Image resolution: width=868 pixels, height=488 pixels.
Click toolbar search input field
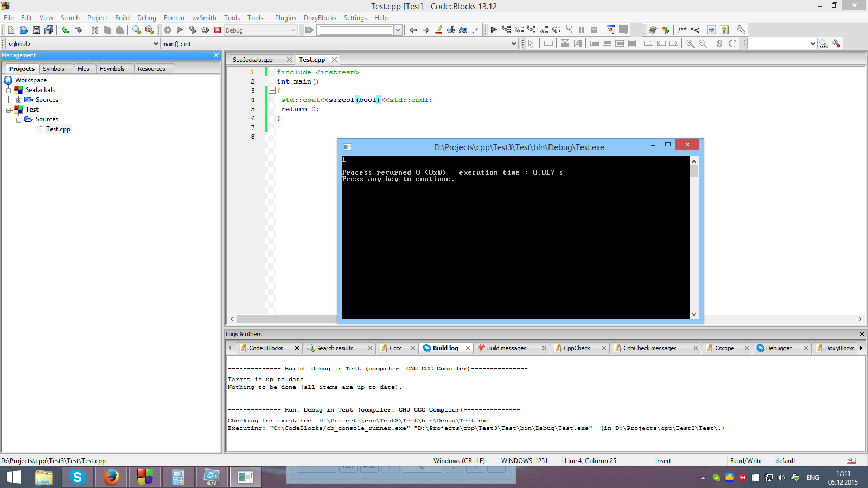356,30
